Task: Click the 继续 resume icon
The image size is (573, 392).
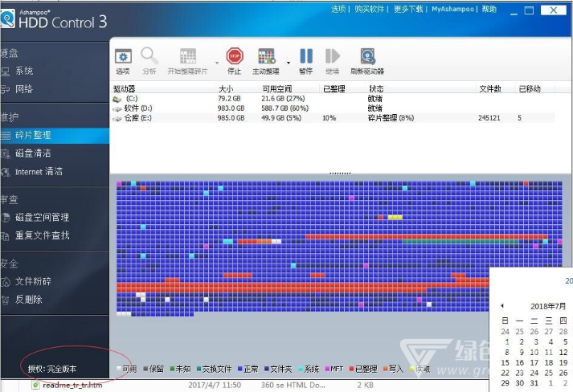Action: 332,56
